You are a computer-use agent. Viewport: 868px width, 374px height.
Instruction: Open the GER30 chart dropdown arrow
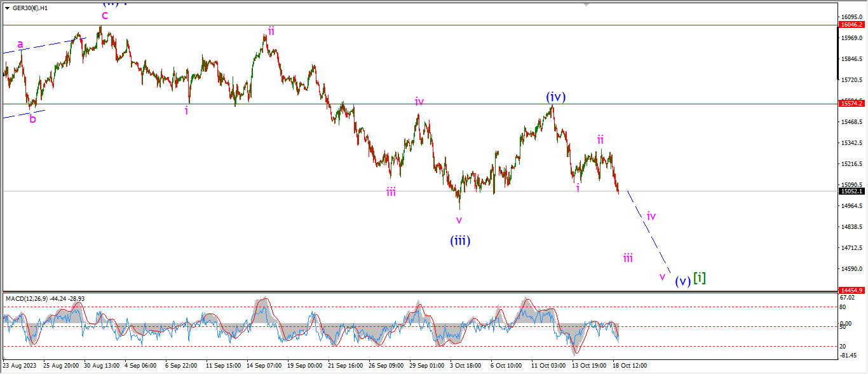[7, 9]
